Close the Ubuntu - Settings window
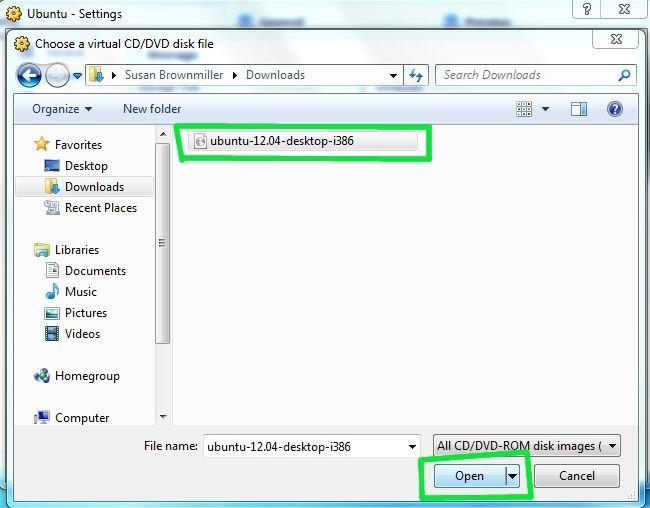This screenshot has height=508, width=650. pos(624,9)
